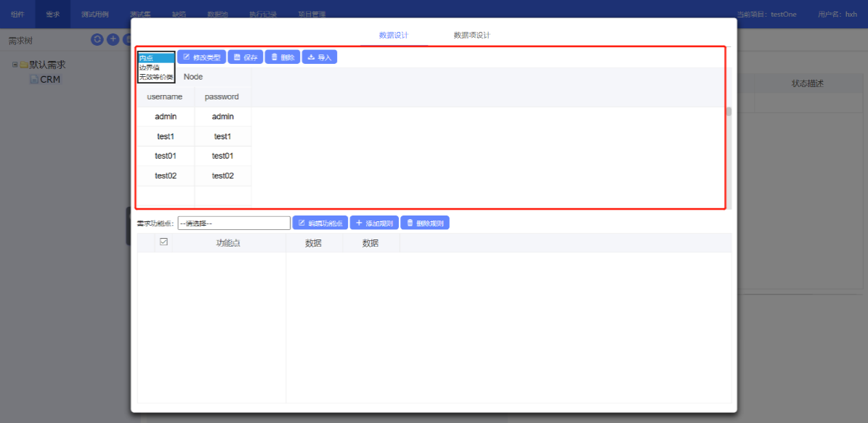The height and width of the screenshot is (423, 868).
Task: Select the CRM item in requirement tree
Action: 49,79
